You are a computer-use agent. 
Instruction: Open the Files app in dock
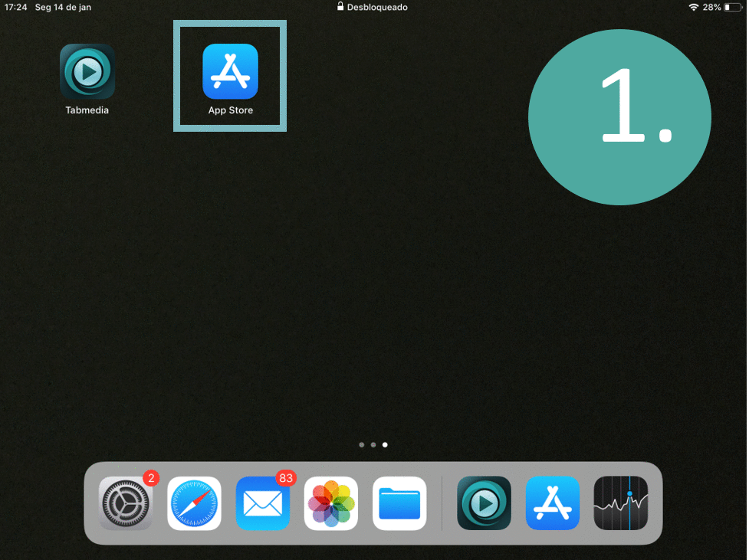[399, 503]
